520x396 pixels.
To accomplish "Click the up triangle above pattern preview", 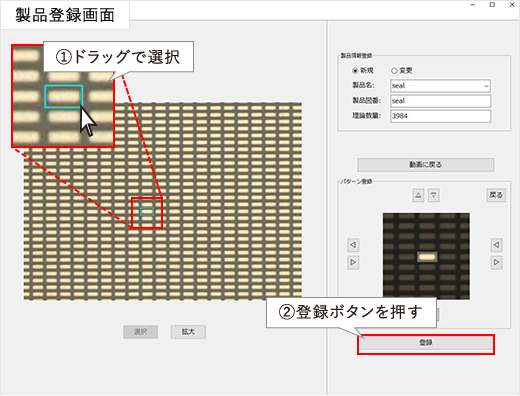I will pyautogui.click(x=418, y=195).
